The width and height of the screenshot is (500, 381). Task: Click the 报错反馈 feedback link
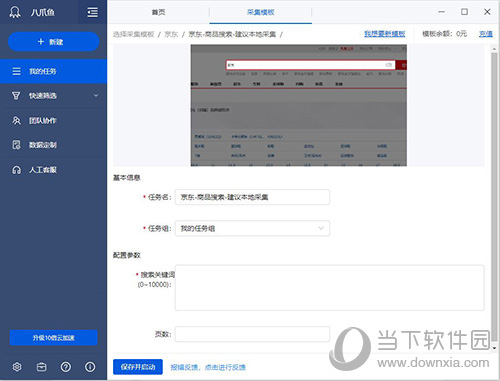point(208,367)
